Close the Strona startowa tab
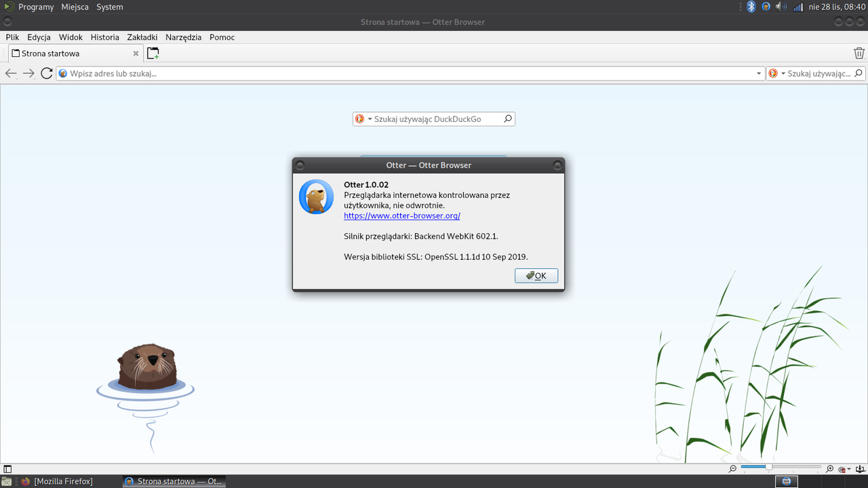 [136, 54]
